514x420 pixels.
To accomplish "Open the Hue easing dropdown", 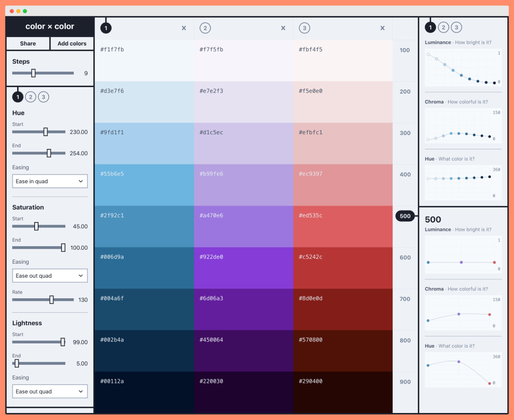I will point(50,181).
